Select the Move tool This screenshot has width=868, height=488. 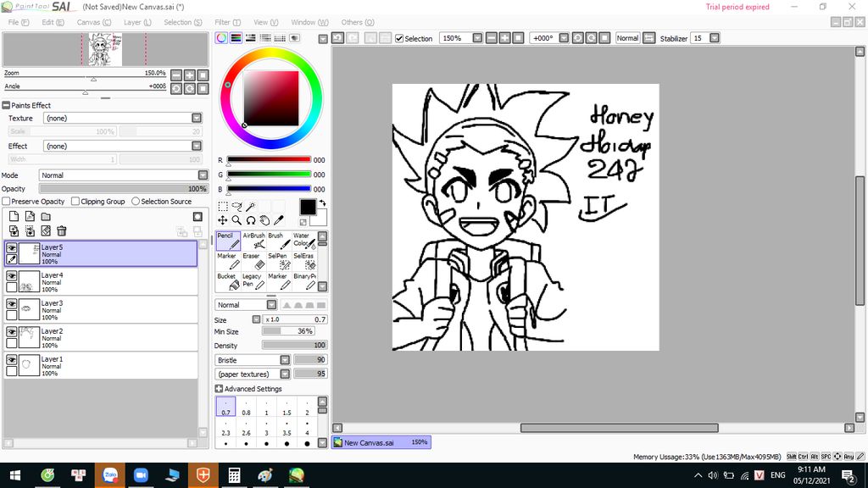[x=223, y=220]
